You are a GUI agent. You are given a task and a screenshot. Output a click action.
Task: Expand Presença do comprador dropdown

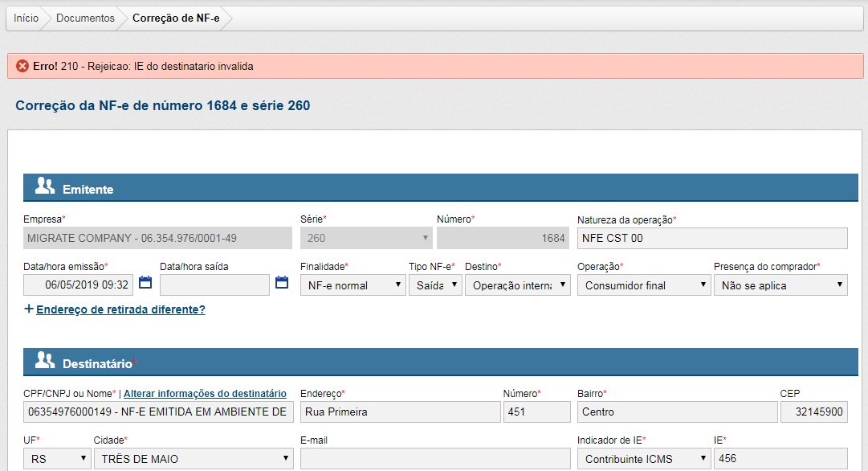[780, 285]
